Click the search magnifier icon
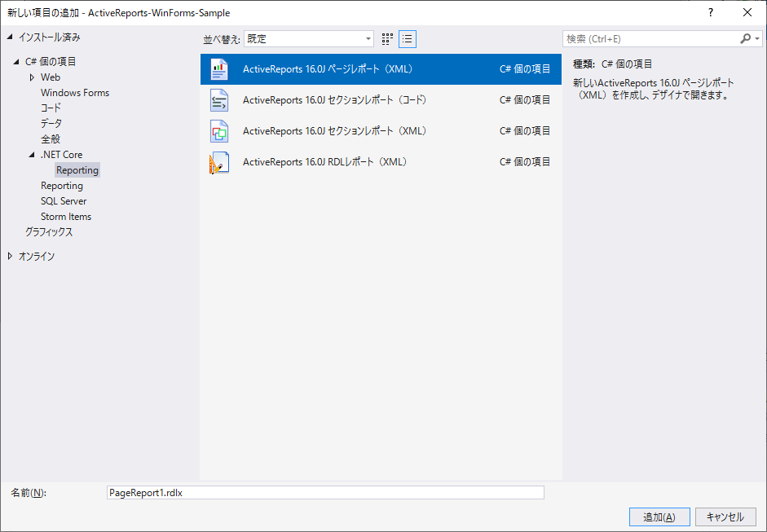 point(745,38)
